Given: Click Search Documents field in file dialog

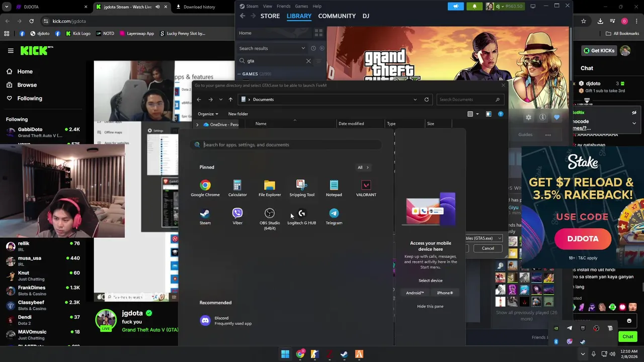Looking at the screenshot, I should pyautogui.click(x=469, y=100).
